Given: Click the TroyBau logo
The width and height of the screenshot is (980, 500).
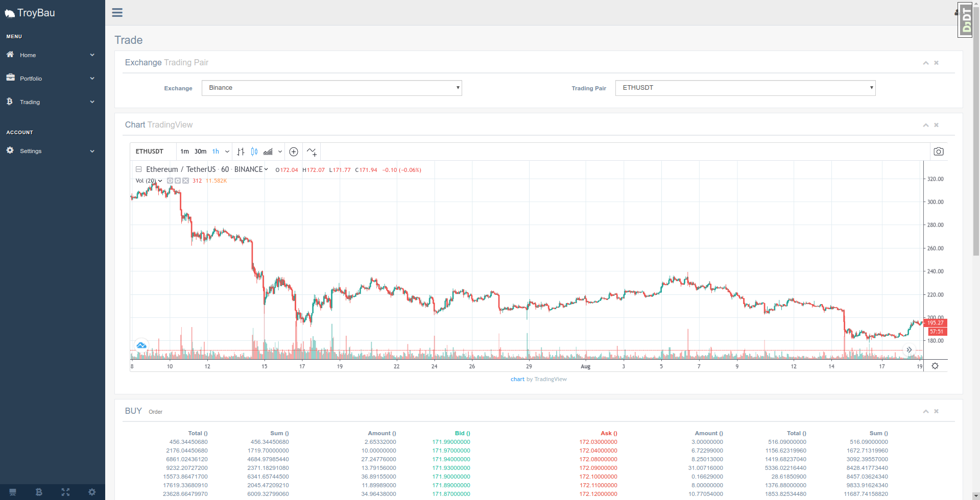Looking at the screenshot, I should click(x=30, y=13).
